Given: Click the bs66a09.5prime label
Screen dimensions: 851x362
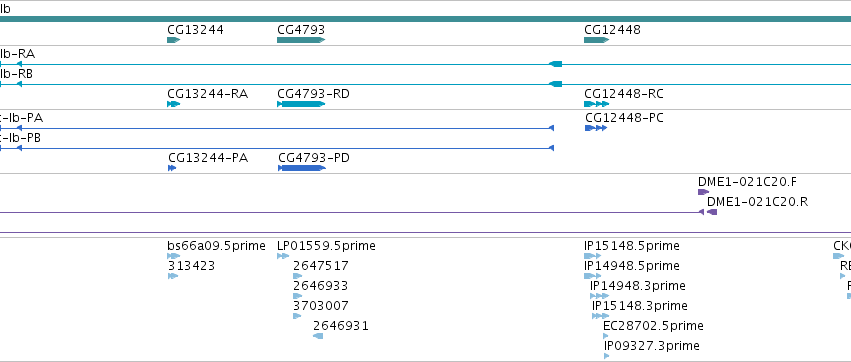Looking at the screenshot, I should click(217, 246).
